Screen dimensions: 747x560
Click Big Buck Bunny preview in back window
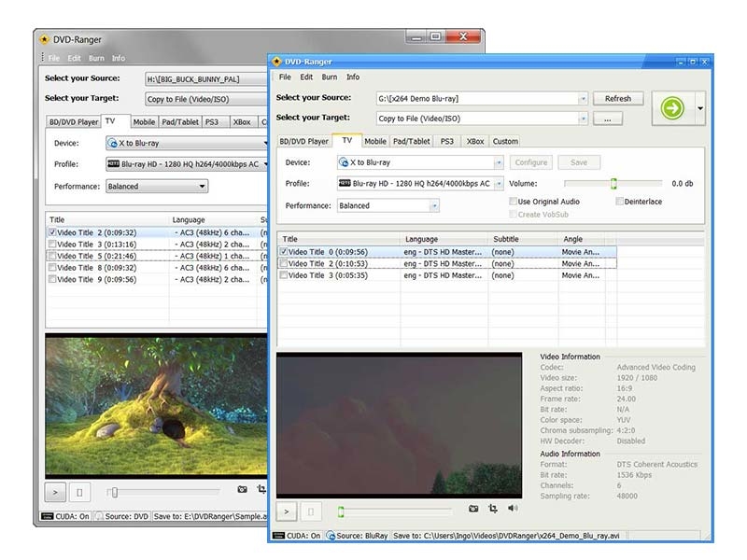tap(157, 406)
